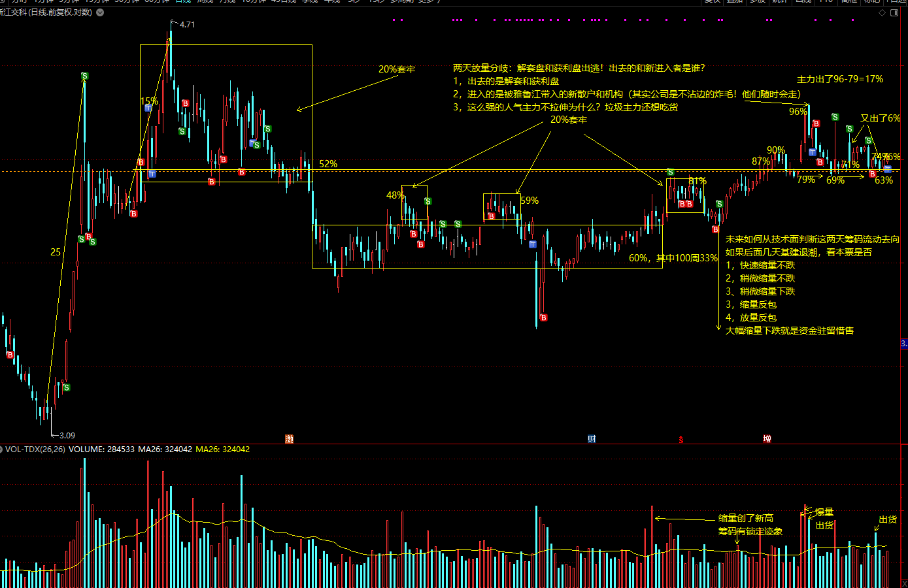The image size is (908, 588).
Task: Click the leftmost red B marker on chart
Action: click(x=10, y=355)
